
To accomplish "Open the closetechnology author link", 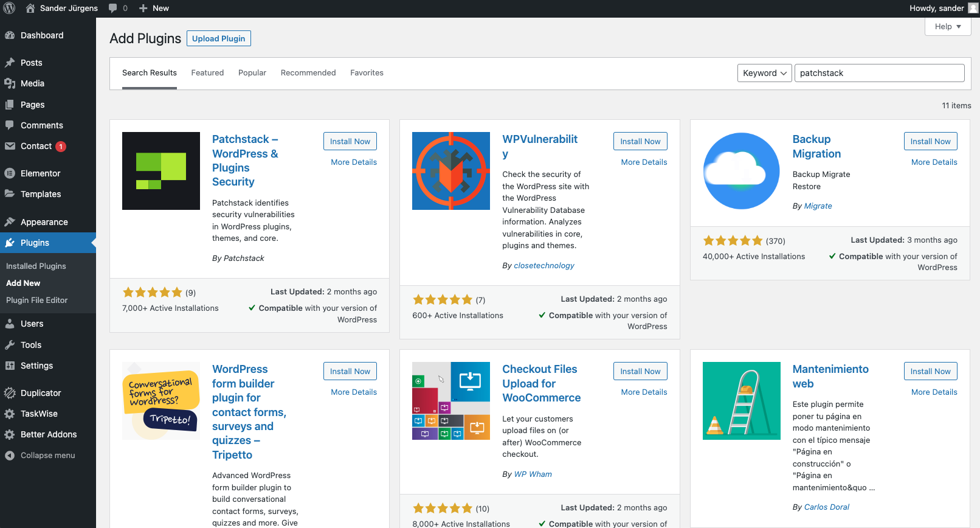I will coord(544,266).
